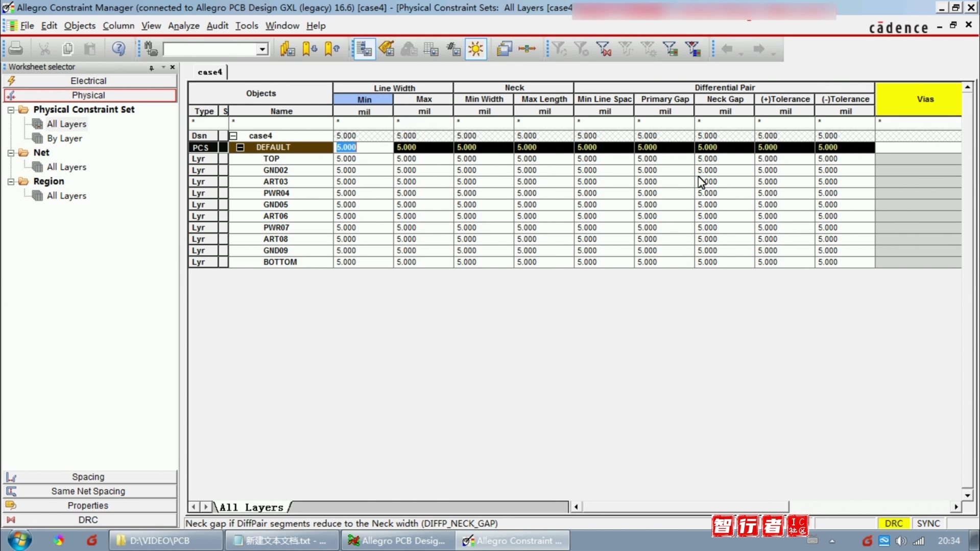The width and height of the screenshot is (980, 551).
Task: Click the second greyed filter funnel icon
Action: pyautogui.click(x=581, y=49)
